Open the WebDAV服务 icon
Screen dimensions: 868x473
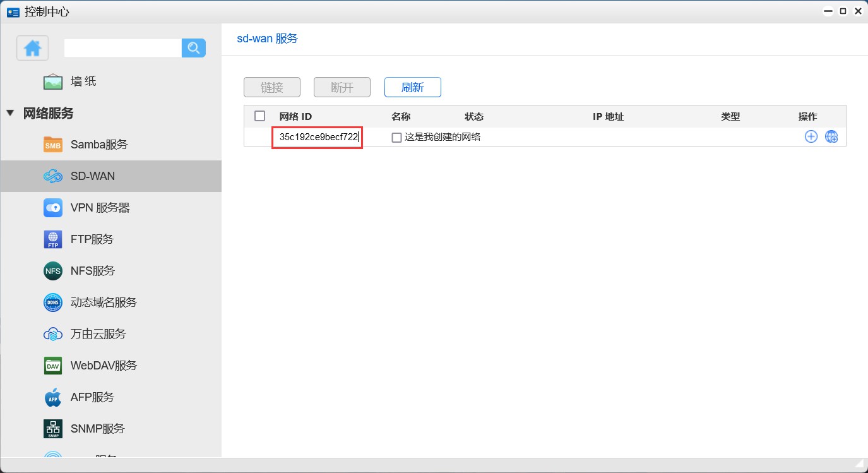pyautogui.click(x=52, y=365)
